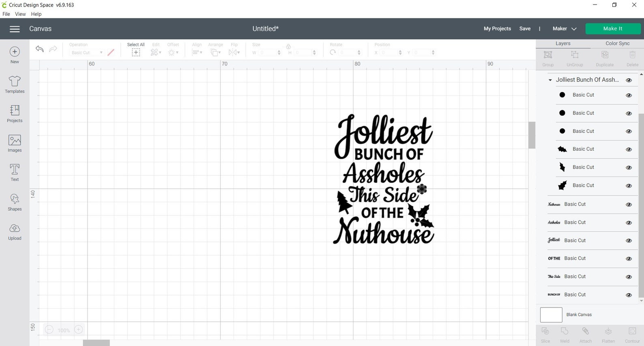Click the green Make It button
This screenshot has width=644, height=346.
tap(613, 28)
